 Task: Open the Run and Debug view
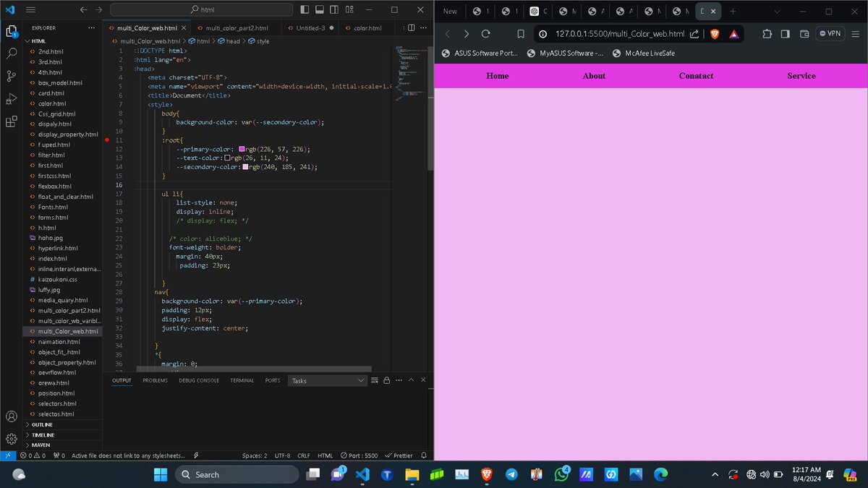[11, 98]
